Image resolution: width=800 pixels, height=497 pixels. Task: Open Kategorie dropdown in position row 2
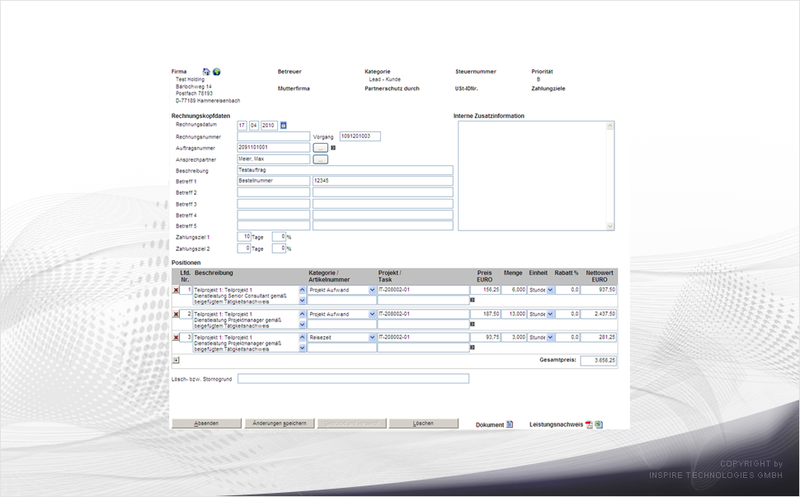[372, 314]
